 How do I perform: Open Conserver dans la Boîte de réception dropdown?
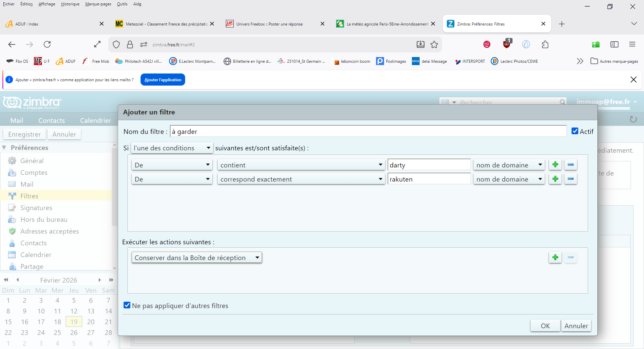(x=197, y=257)
